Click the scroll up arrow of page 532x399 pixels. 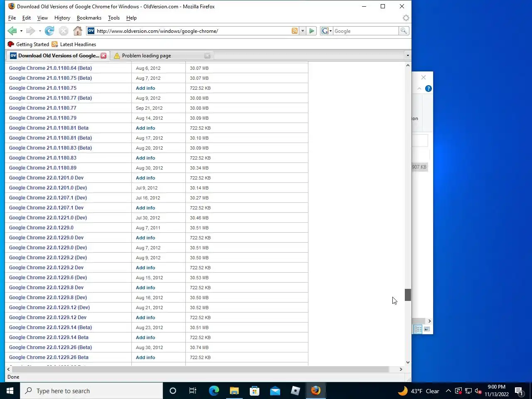(x=408, y=65)
